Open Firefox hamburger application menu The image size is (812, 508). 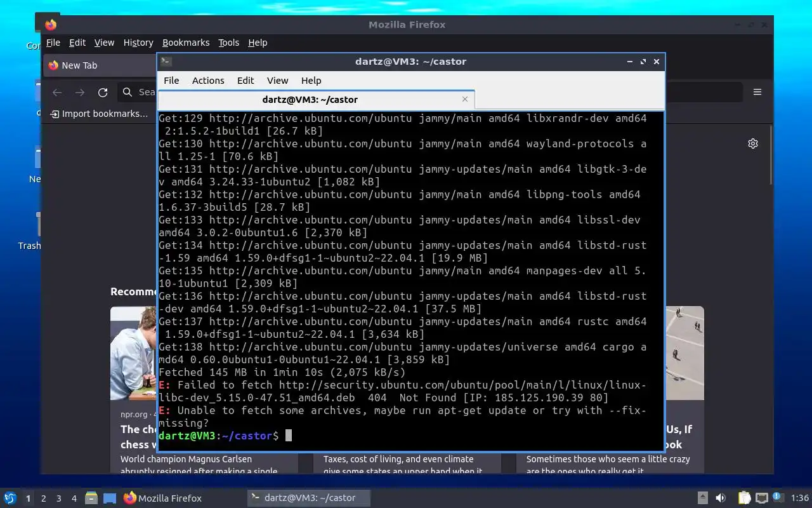[757, 92]
